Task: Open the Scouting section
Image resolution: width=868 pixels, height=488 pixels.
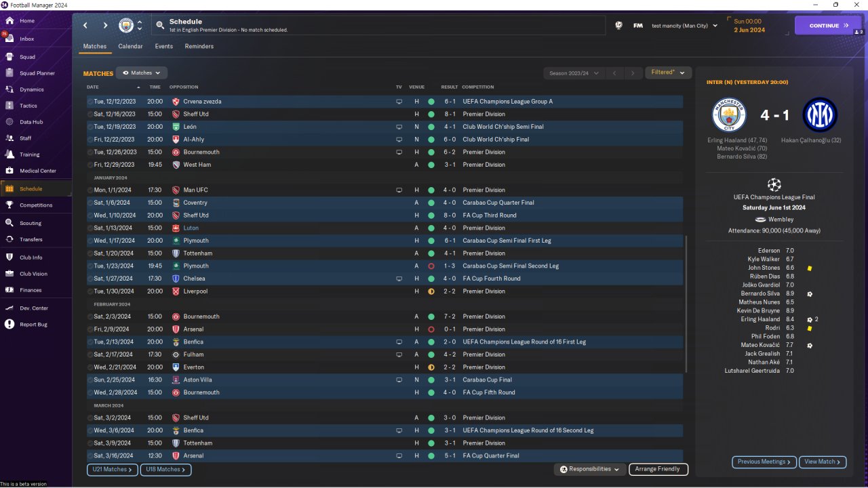Action: point(31,223)
